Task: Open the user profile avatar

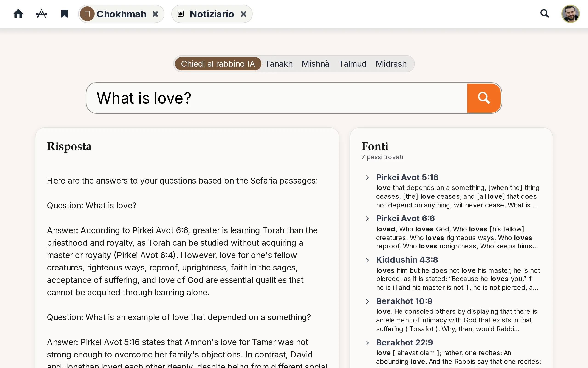Action: click(570, 14)
